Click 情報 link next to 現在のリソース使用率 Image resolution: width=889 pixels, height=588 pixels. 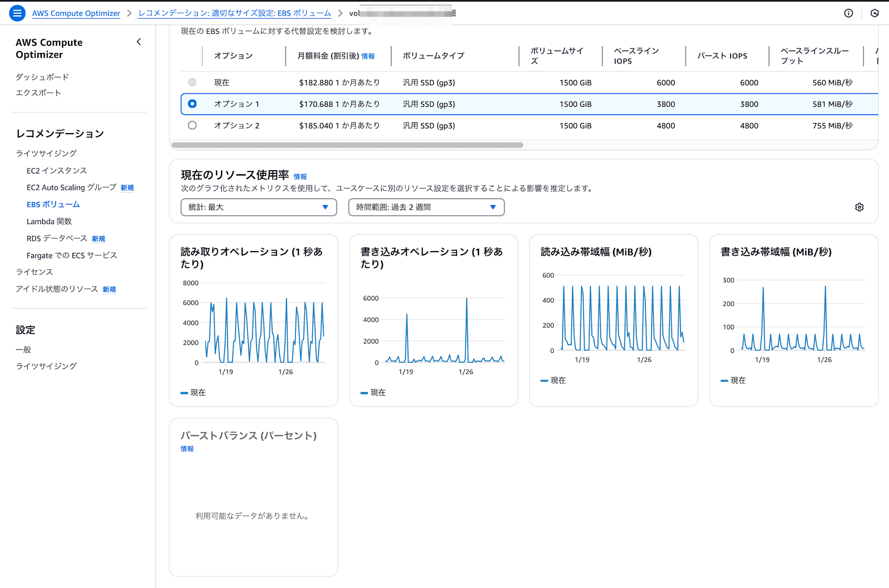click(x=300, y=176)
